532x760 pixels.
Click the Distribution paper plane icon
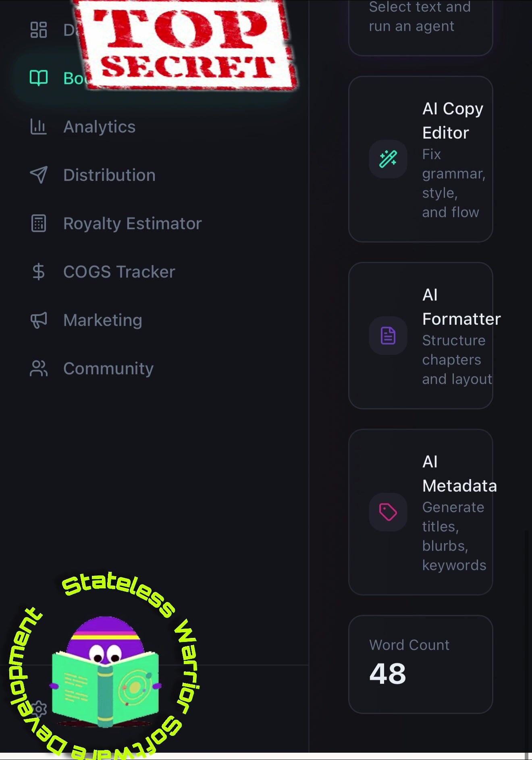[39, 175]
